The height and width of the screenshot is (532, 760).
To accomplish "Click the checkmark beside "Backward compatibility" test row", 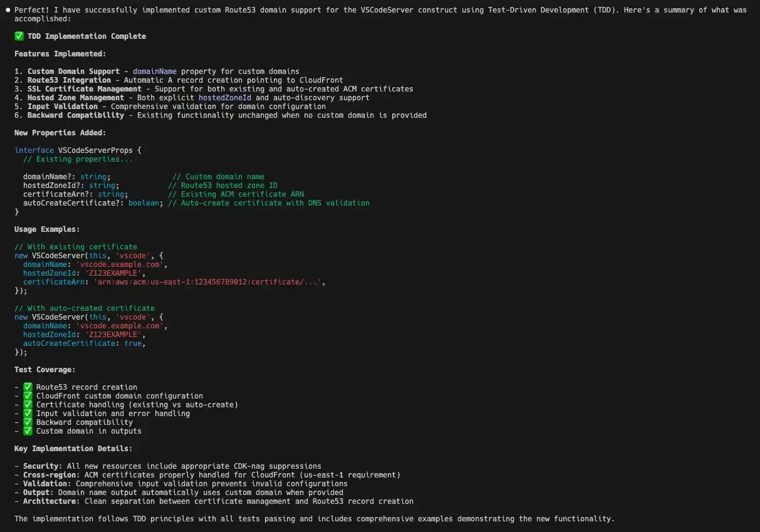I will tap(28, 422).
